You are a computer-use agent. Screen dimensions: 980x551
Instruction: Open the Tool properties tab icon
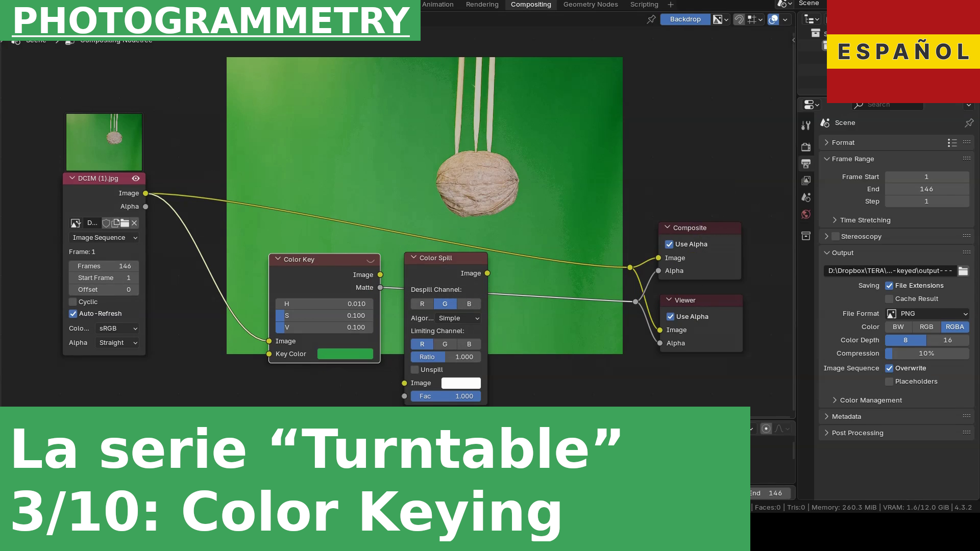(x=806, y=126)
